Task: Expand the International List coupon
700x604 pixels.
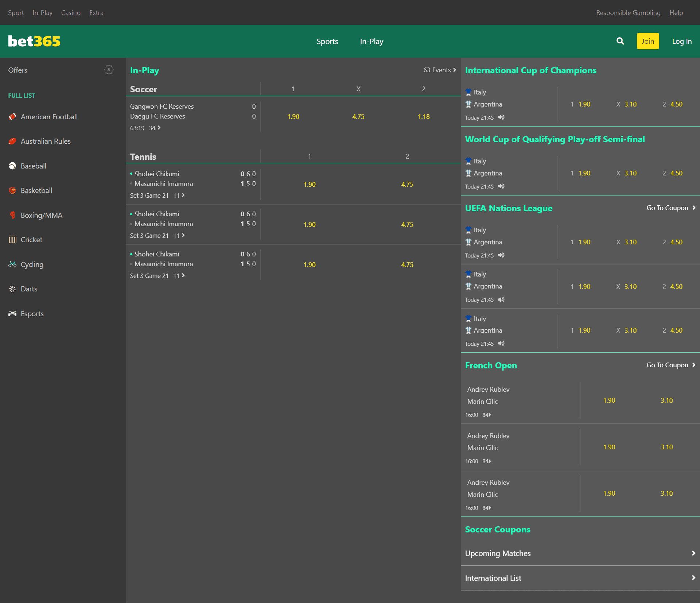Action: coord(580,578)
